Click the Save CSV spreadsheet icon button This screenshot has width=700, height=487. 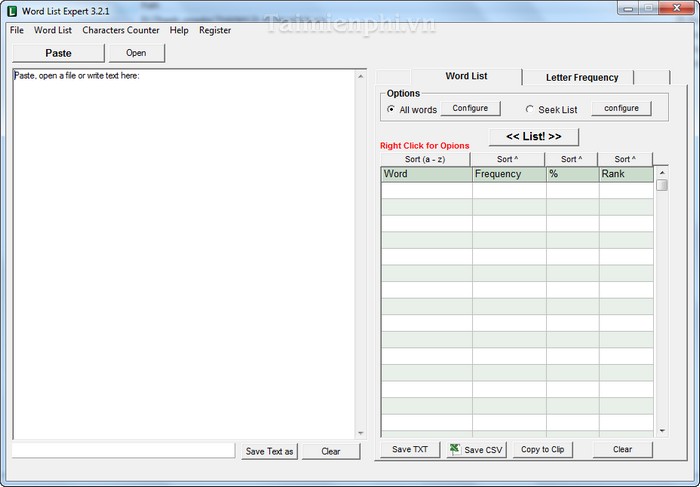(x=476, y=450)
